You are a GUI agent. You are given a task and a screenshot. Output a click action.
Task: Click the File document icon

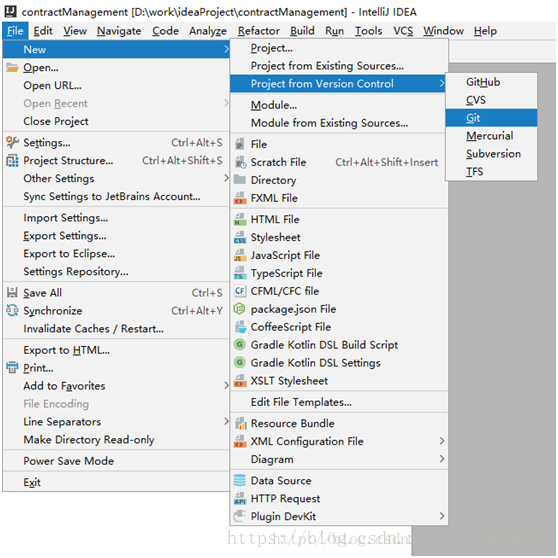pos(240,144)
